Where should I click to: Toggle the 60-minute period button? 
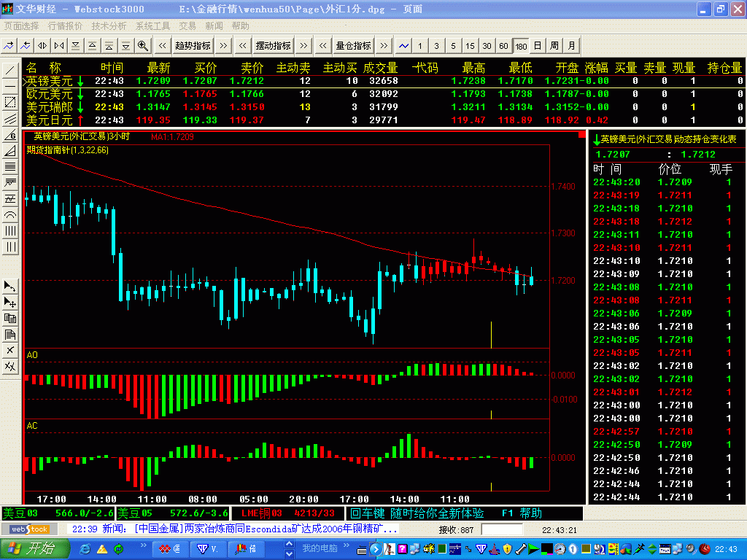coord(503,45)
